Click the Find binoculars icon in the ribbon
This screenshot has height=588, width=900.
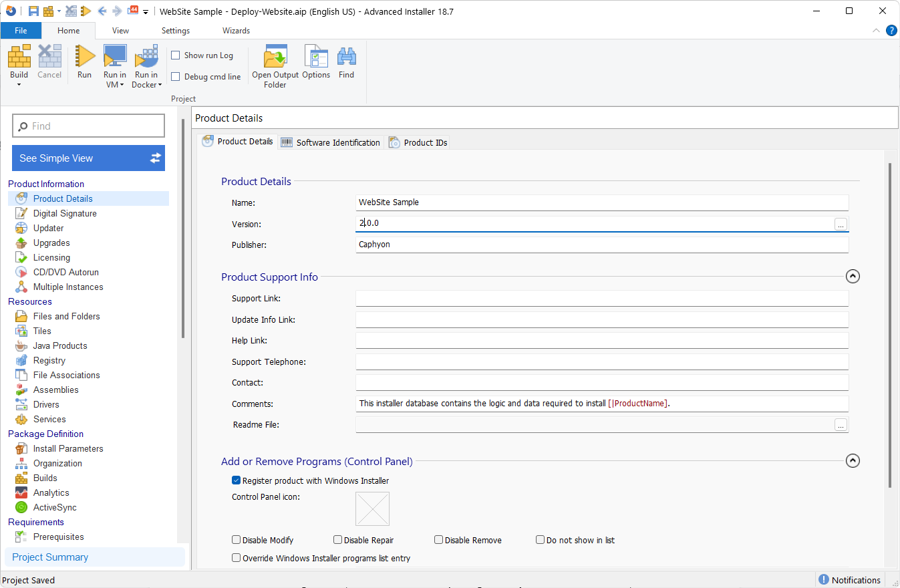pyautogui.click(x=346, y=56)
